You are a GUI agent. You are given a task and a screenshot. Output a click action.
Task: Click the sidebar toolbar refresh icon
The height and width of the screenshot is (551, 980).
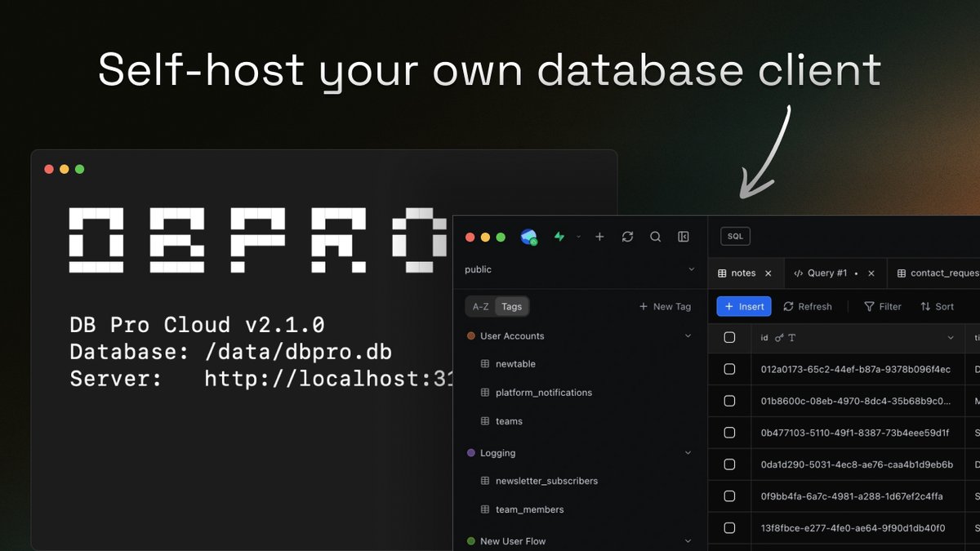(x=627, y=237)
